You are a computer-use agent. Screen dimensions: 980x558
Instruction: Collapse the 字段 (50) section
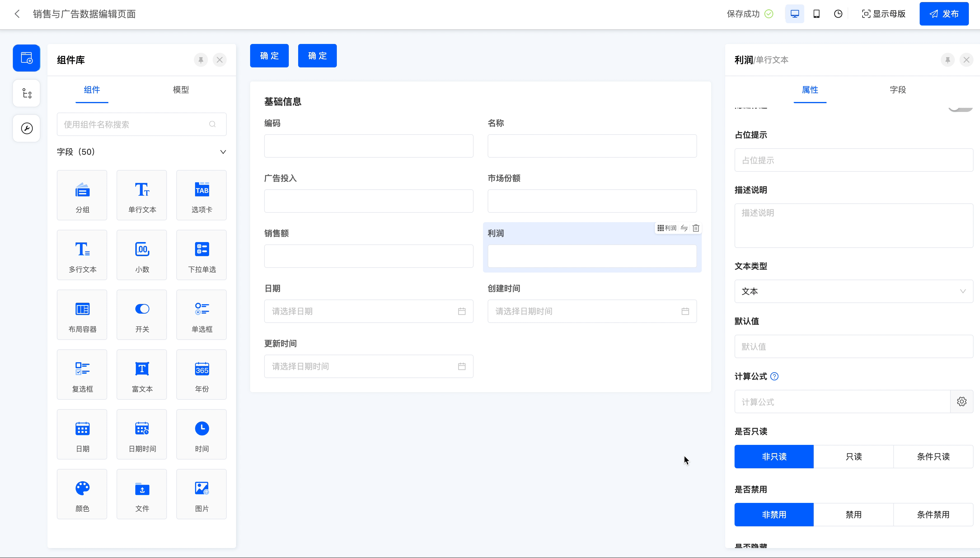[x=223, y=152]
